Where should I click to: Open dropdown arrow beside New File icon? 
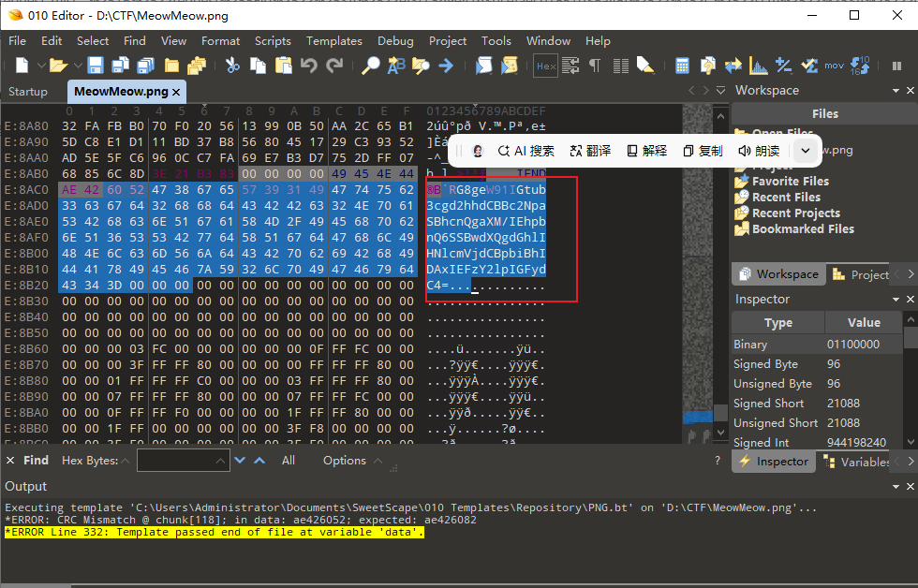41,66
